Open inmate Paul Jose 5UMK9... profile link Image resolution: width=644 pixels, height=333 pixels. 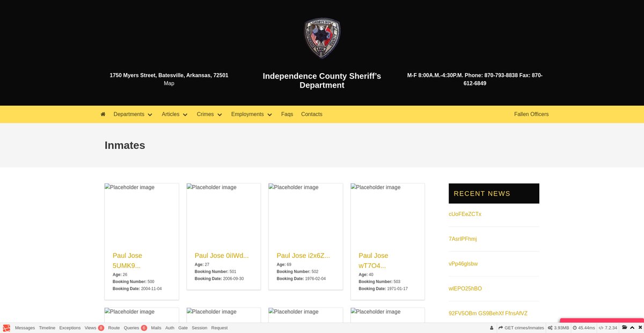[x=127, y=260]
